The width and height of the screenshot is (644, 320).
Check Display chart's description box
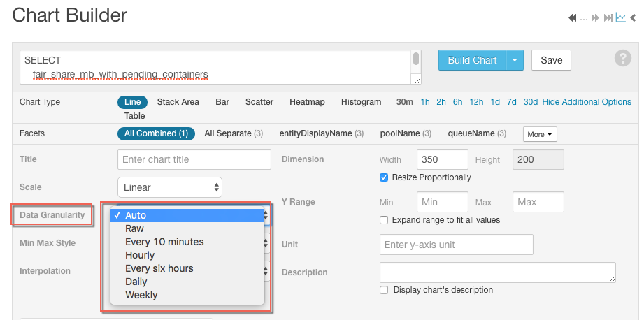[x=383, y=290]
